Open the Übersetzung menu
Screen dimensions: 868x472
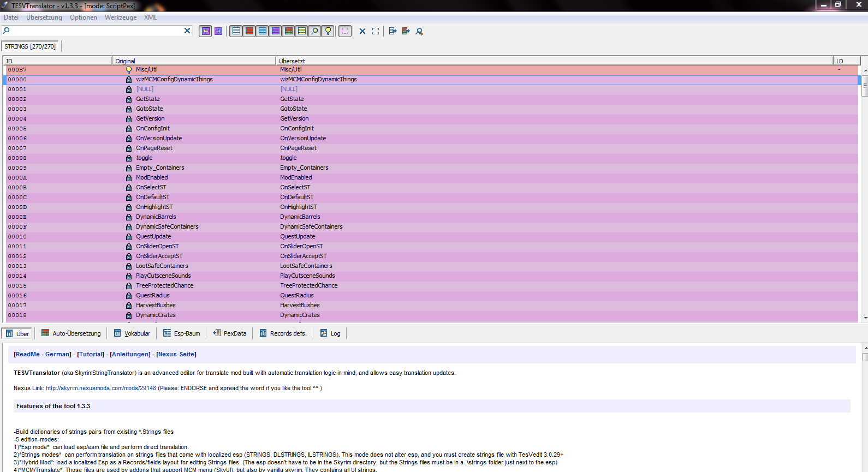pyautogui.click(x=44, y=17)
